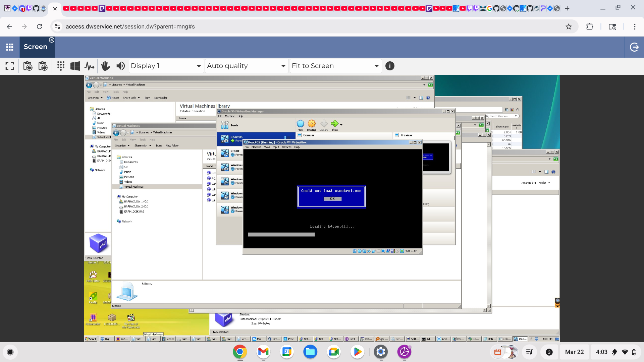Screen dimensions: 644x362
Task: Close the Screen tab with its X
Action: tap(52, 40)
